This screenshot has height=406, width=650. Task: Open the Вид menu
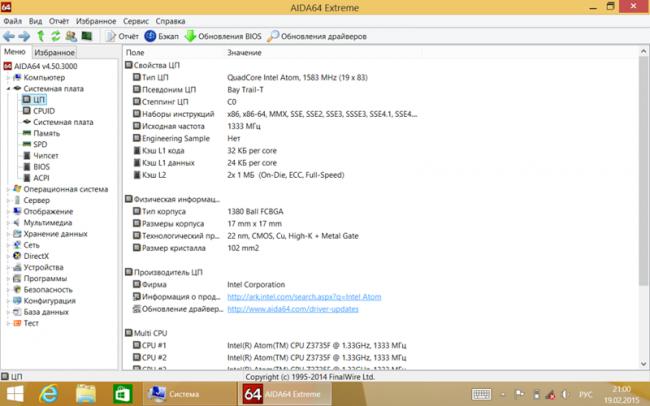tap(36, 21)
